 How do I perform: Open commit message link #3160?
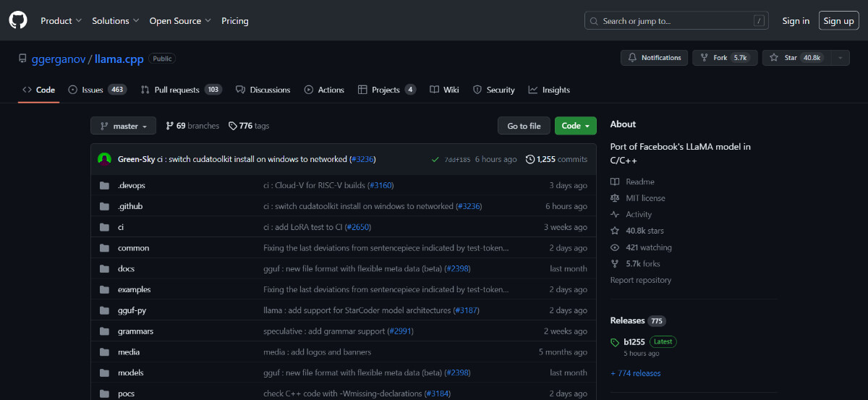tap(380, 185)
